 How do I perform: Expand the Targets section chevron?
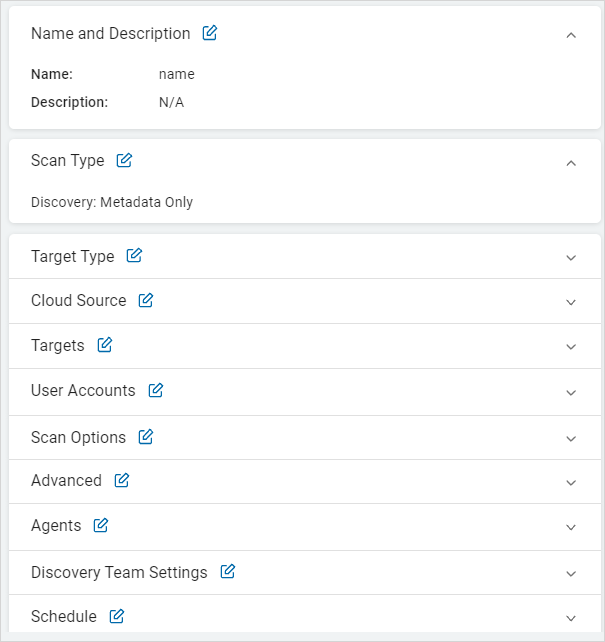point(571,347)
